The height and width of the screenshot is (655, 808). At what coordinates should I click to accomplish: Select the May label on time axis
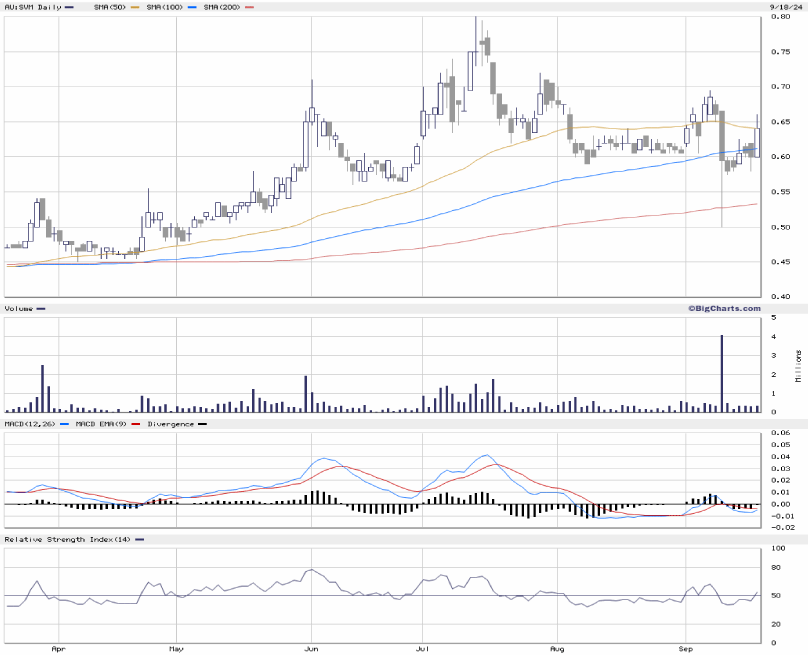(x=176, y=649)
